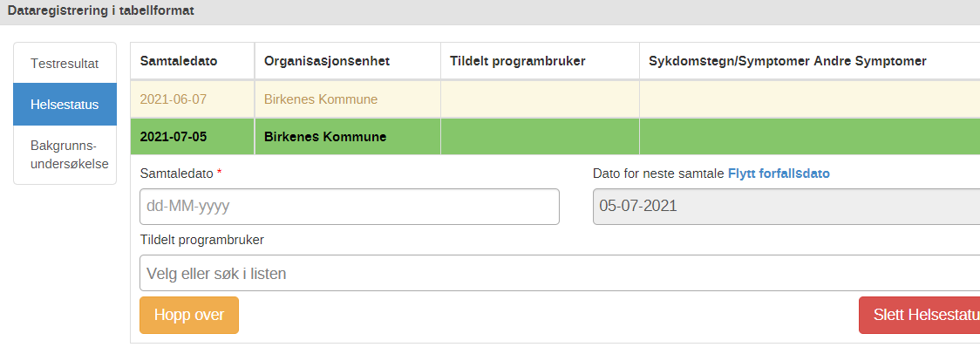The image size is (980, 354).
Task: Click the Hopp over button
Action: 188,316
